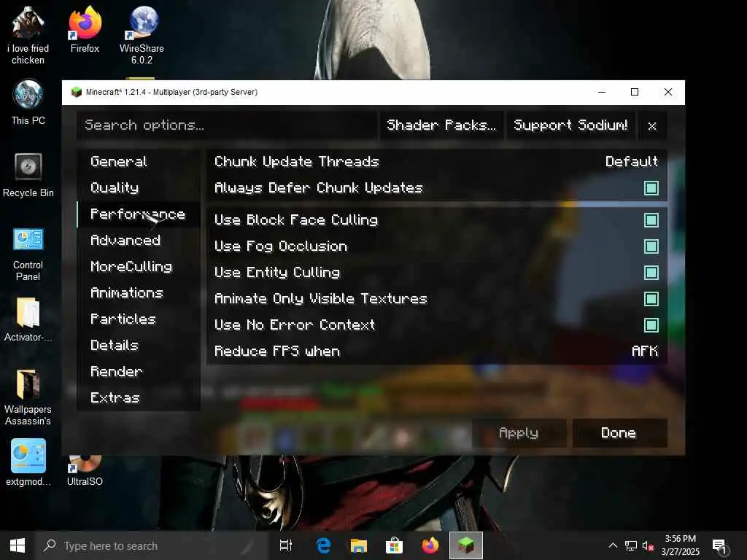Image resolution: width=747 pixels, height=560 pixels.
Task: Select the This PC desktop icon
Action: 28,102
